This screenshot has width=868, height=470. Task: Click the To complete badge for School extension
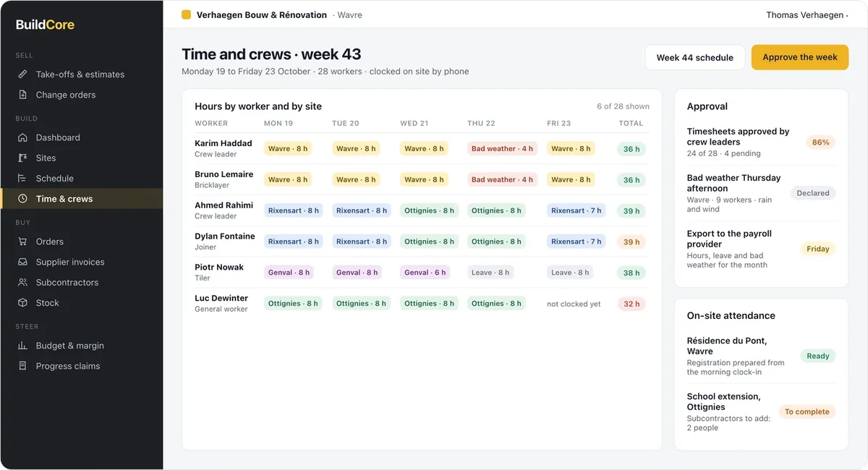pyautogui.click(x=807, y=411)
